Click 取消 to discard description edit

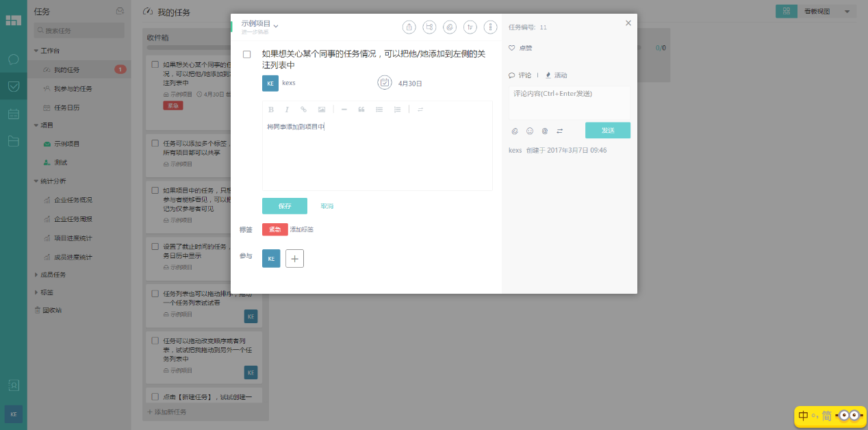(327, 206)
